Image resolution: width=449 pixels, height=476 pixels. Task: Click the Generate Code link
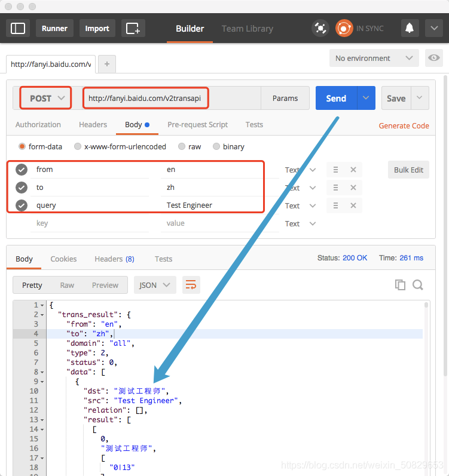coord(404,125)
